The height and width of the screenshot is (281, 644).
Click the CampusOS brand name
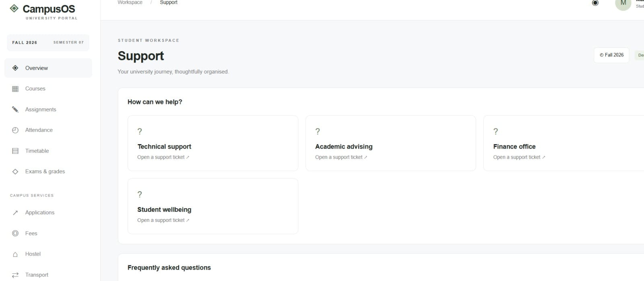pos(49,9)
